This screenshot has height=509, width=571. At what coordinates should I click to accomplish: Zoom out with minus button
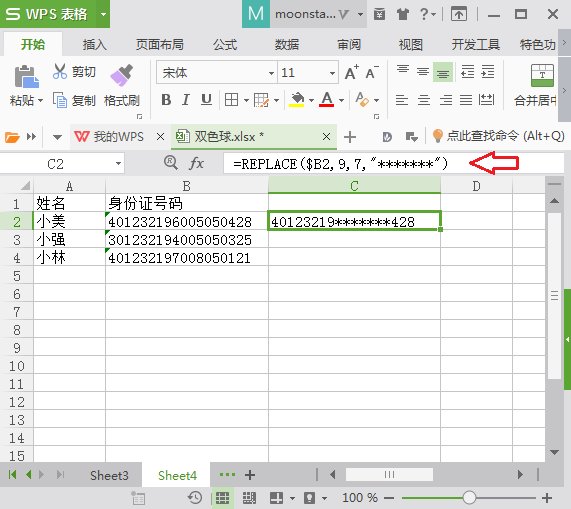click(389, 498)
